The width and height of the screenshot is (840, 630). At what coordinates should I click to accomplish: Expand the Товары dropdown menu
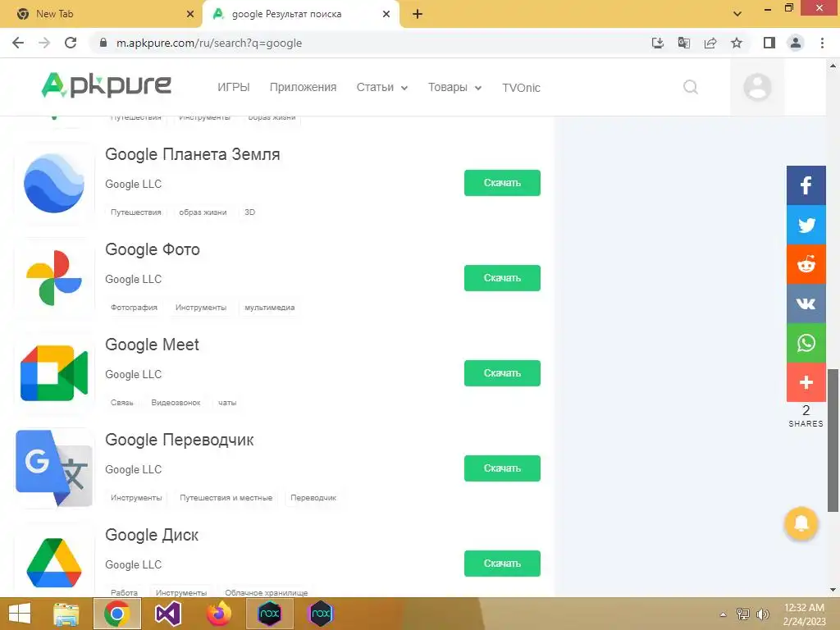(x=454, y=87)
